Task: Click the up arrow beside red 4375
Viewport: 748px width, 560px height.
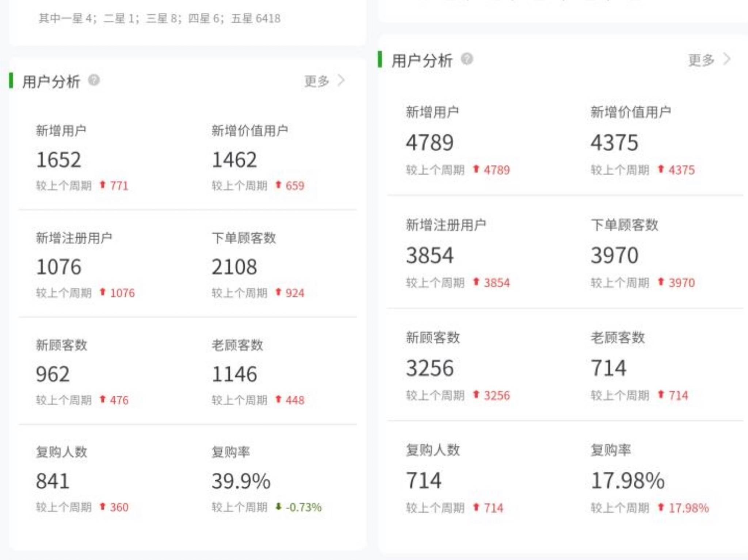Action: pyautogui.click(x=661, y=169)
